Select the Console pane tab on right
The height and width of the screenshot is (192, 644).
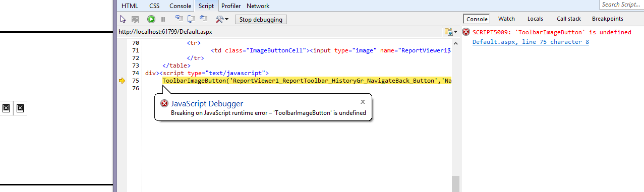(477, 19)
